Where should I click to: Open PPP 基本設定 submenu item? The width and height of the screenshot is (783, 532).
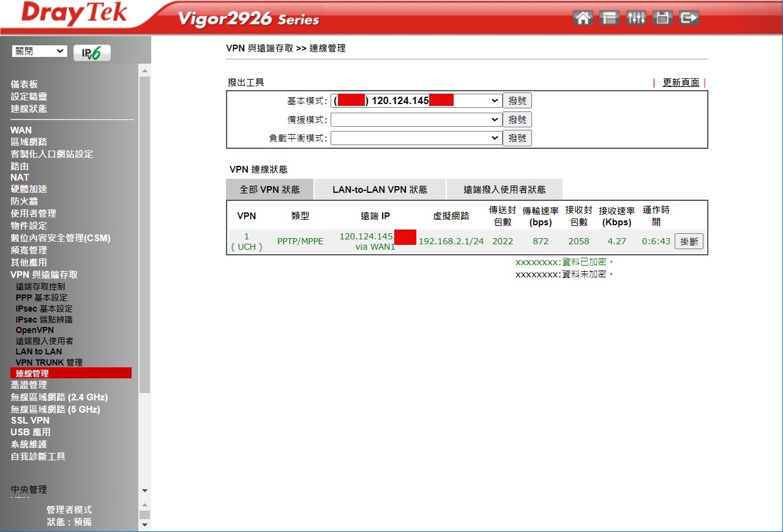coord(42,298)
